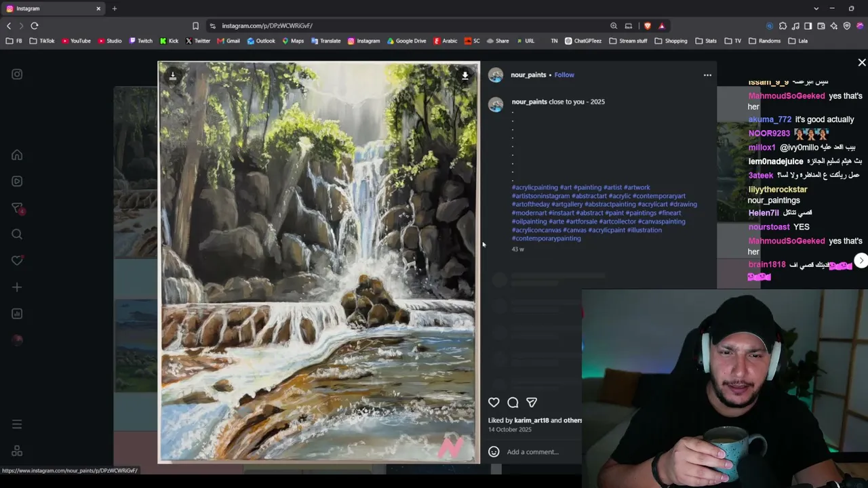Expand the FB bookmark folder
The image size is (868, 488).
click(x=14, y=41)
